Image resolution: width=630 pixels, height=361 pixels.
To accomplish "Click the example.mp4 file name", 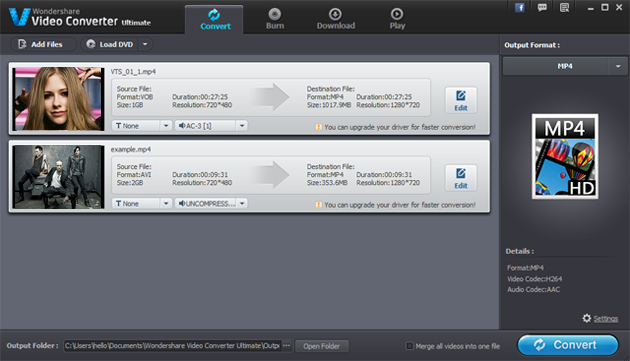I will (131, 150).
